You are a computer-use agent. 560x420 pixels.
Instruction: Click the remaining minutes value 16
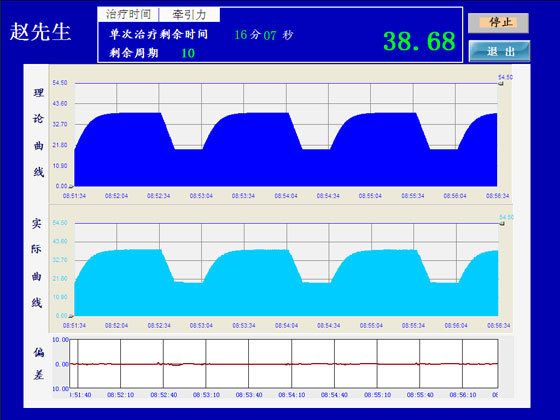click(241, 35)
